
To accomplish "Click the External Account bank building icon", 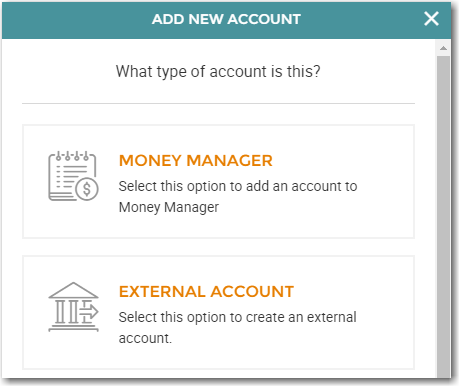I will [73, 307].
